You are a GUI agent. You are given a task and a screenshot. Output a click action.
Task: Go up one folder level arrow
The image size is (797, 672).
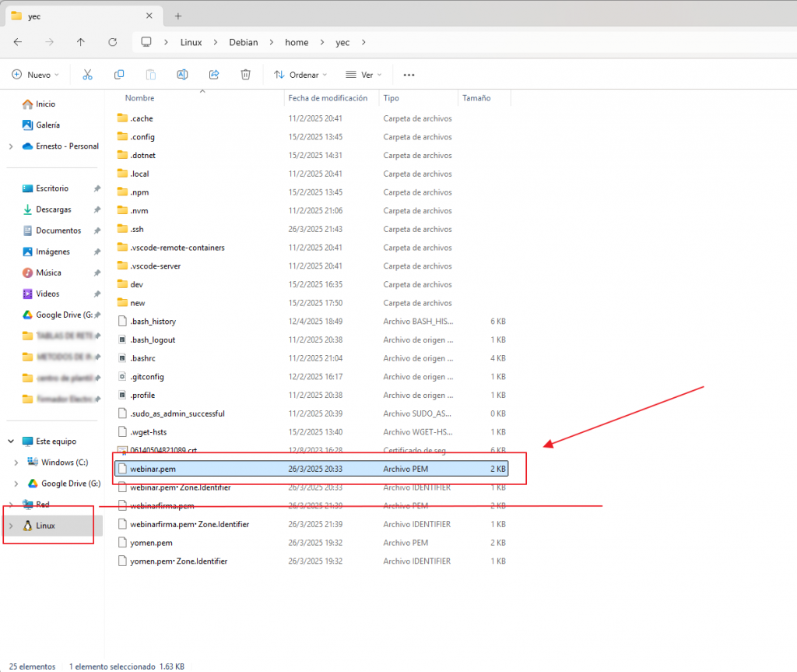[81, 42]
